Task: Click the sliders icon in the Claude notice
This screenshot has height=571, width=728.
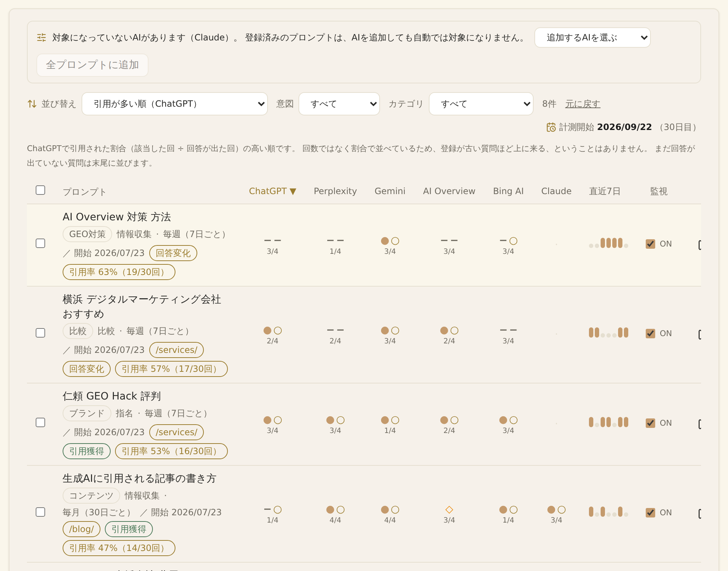Action: pos(41,38)
